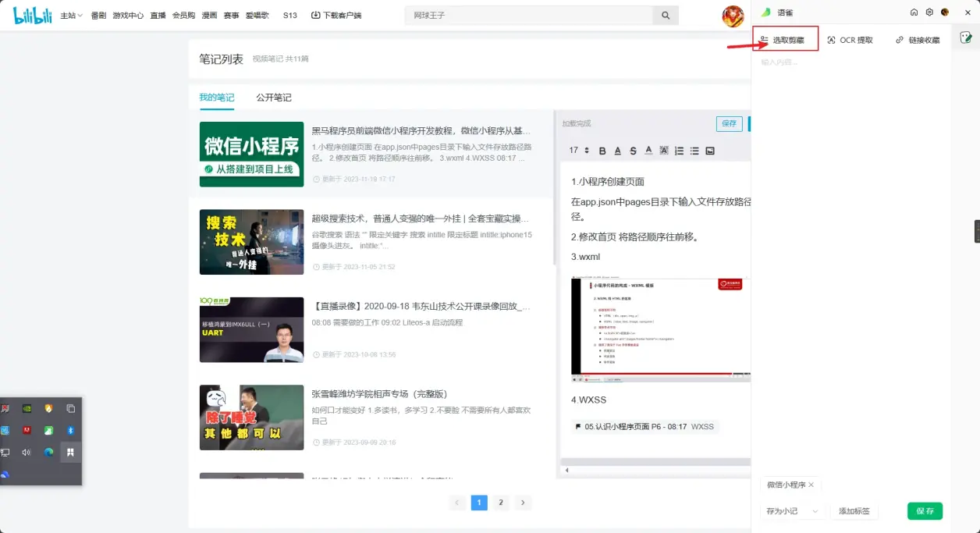Go to page 2 of notes
Image resolution: width=980 pixels, height=533 pixels.
pos(501,503)
